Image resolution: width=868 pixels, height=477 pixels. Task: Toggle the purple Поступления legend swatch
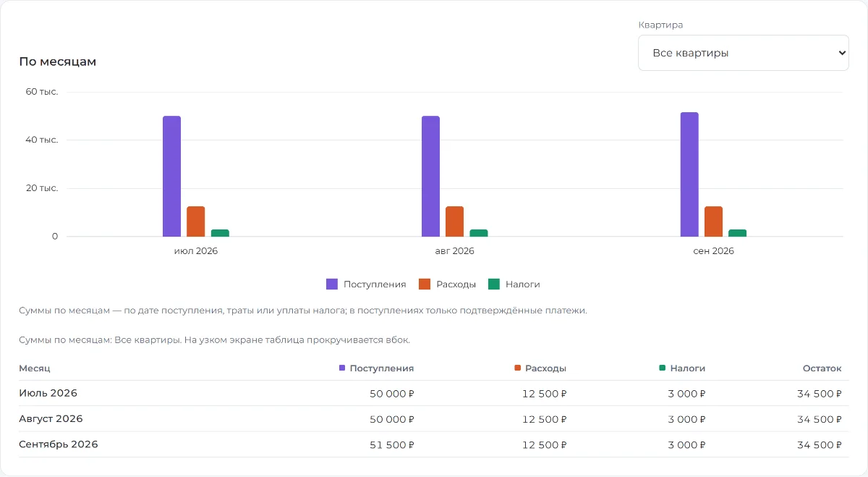pyautogui.click(x=332, y=284)
